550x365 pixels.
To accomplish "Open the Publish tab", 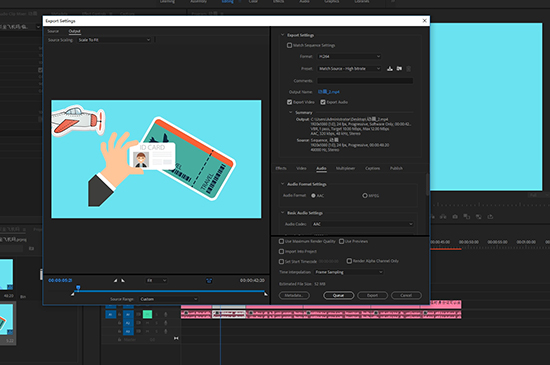I will [396, 168].
